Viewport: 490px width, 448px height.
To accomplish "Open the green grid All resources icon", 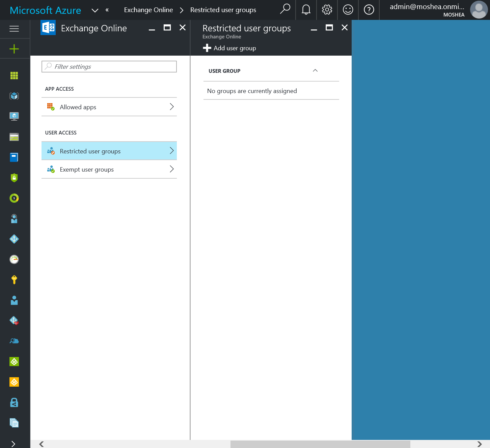I will 14,76.
